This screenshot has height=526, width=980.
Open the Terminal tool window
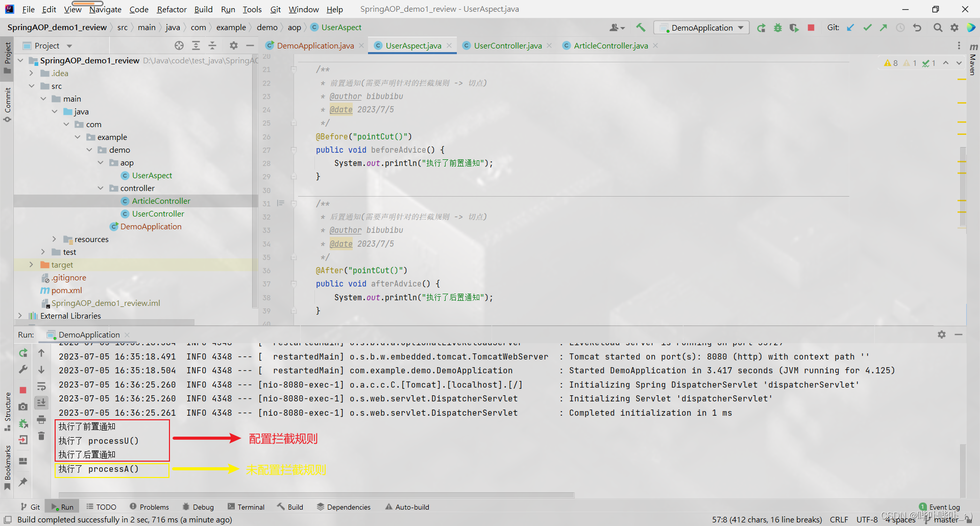coord(246,507)
